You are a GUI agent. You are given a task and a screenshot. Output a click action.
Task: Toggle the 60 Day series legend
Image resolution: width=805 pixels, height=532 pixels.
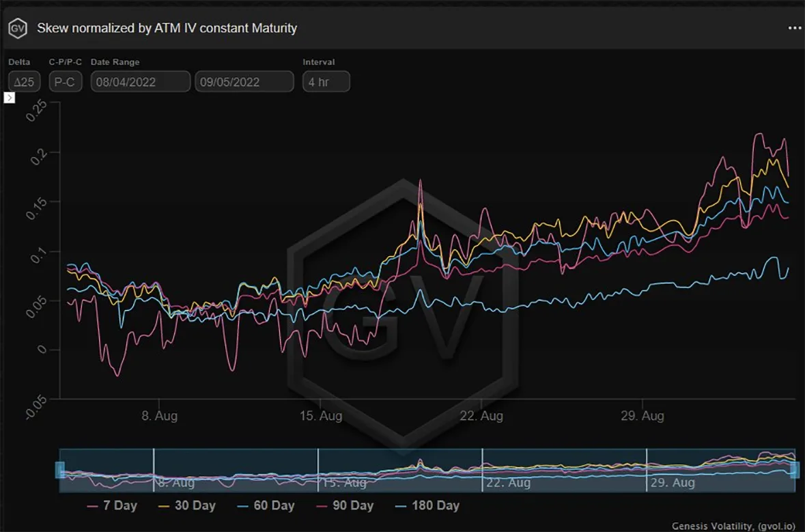(266, 506)
